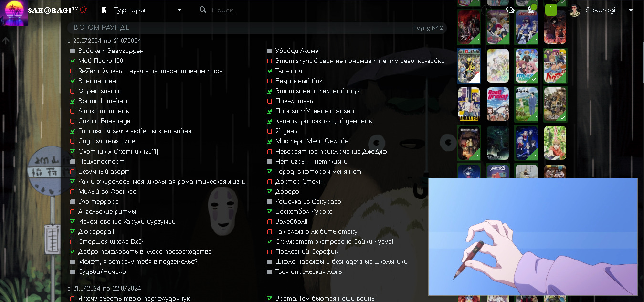Click the search magnifier icon
This screenshot has height=302, width=644.
(x=203, y=10)
